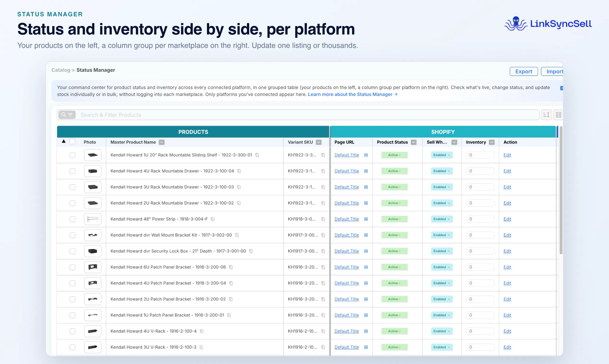The height and width of the screenshot is (364, 609).
Task: Copy name icon for dvr Wall Mount Bracket Kit
Action: pyautogui.click(x=237, y=235)
